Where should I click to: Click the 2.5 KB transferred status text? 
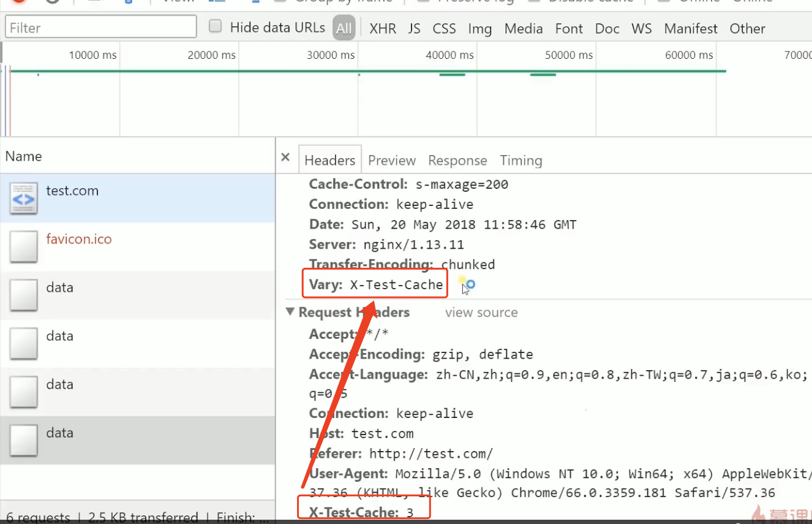click(x=143, y=517)
